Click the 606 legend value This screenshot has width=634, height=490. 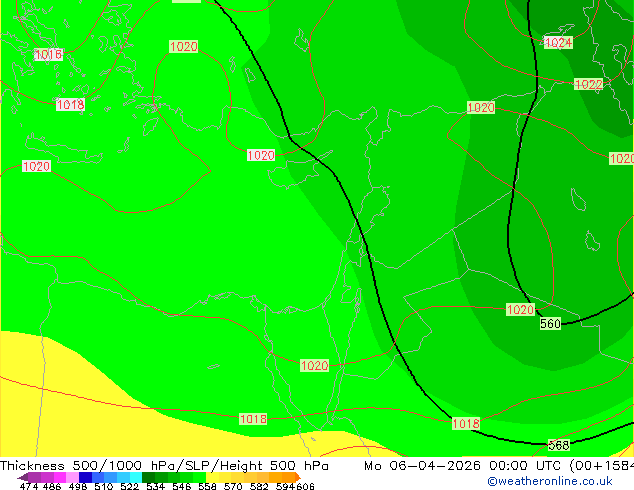point(305,486)
